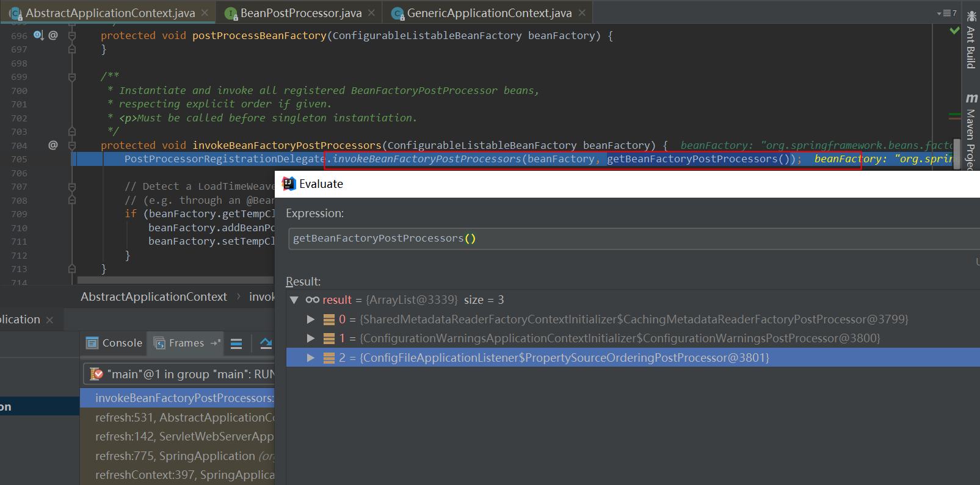Click line number 705 in the gutter
980x485 pixels.
click(x=19, y=159)
